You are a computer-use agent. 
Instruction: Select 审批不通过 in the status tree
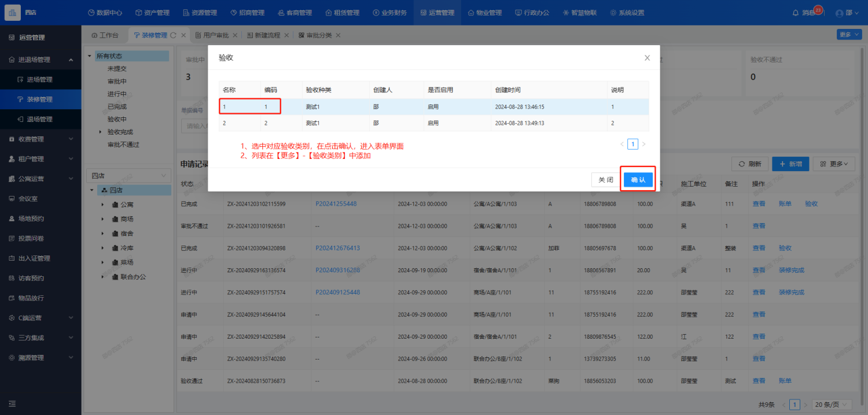[x=123, y=144]
